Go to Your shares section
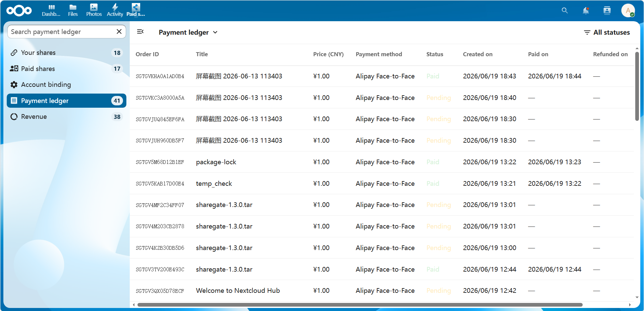The image size is (644, 311). 66,53
